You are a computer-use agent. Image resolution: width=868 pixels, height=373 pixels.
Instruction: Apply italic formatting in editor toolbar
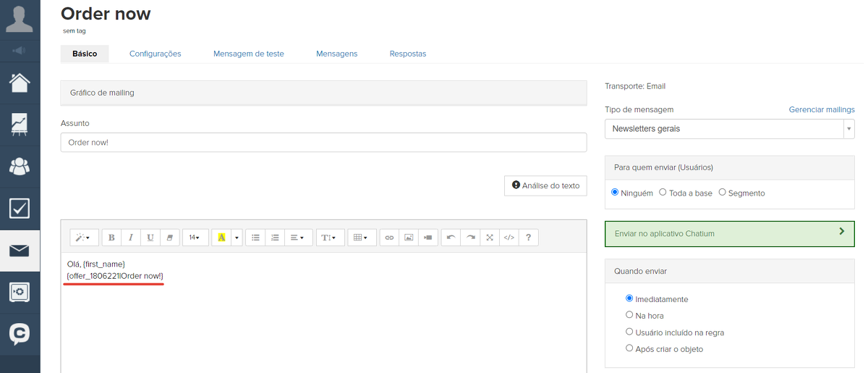[130, 238]
